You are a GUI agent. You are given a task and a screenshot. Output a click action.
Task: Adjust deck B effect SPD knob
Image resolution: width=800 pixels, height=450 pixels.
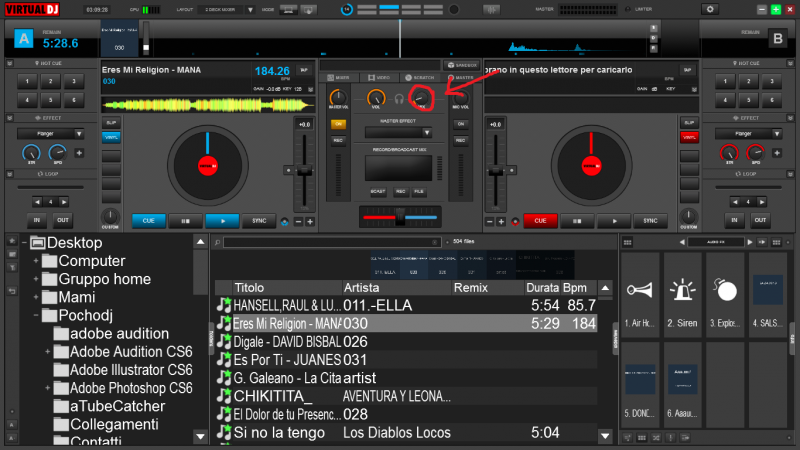coord(756,153)
